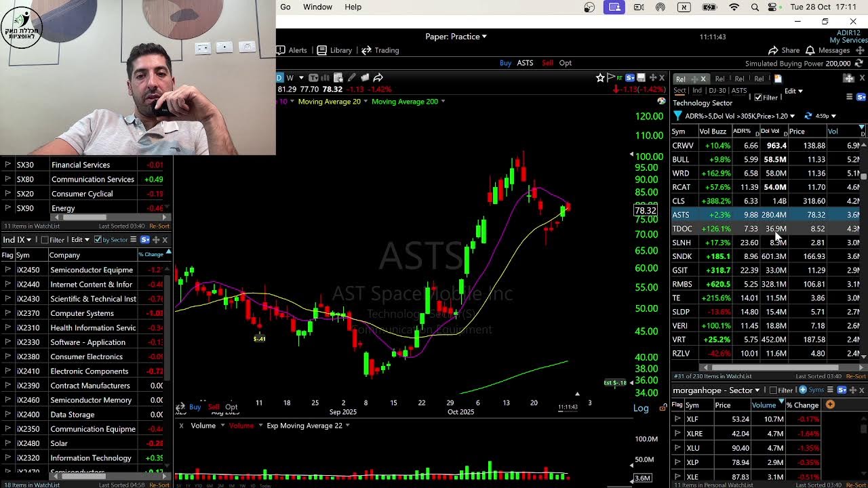The height and width of the screenshot is (488, 868).
Task: Click the Sell link beside ASTS
Action: [x=547, y=63]
